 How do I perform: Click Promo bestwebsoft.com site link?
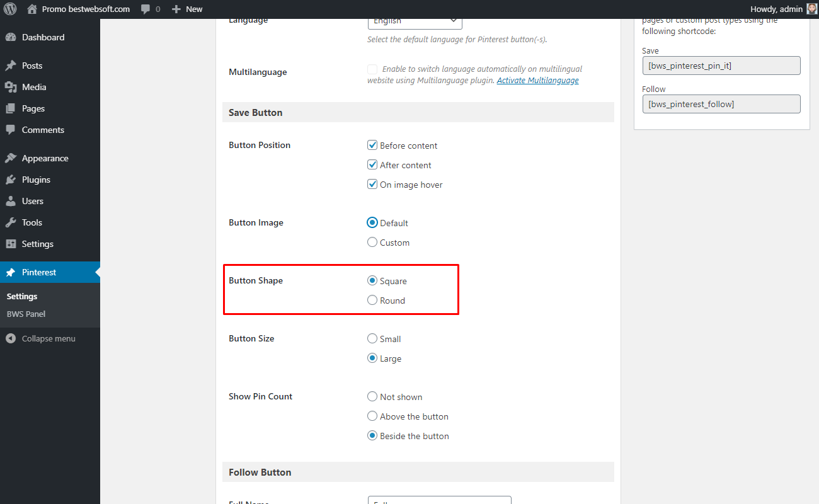(86, 9)
